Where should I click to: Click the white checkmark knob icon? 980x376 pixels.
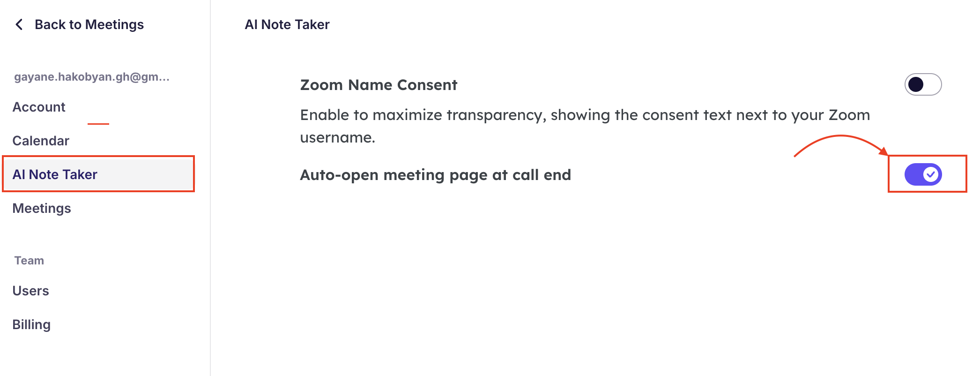(x=931, y=174)
